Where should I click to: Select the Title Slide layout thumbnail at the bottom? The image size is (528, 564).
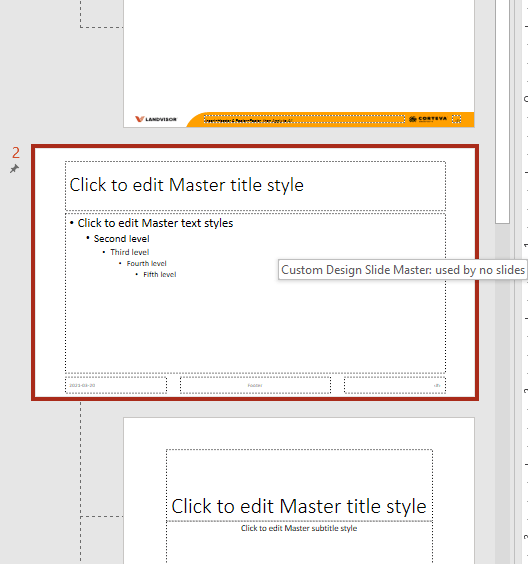[299, 491]
